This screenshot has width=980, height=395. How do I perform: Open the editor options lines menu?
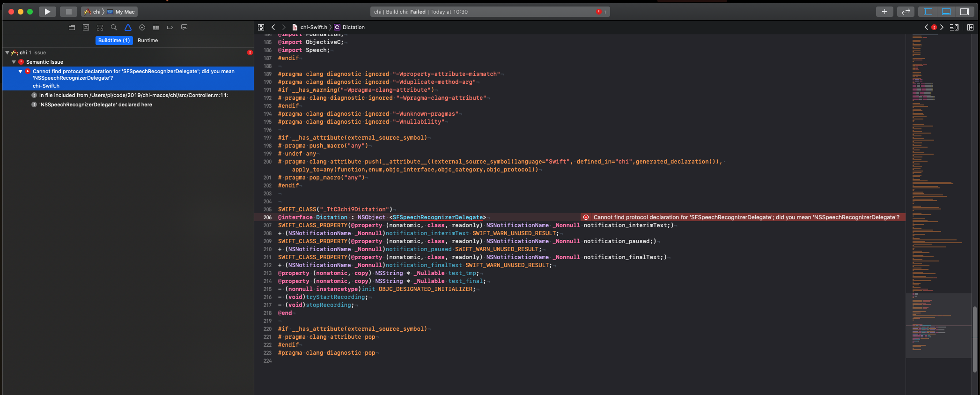[x=954, y=27]
